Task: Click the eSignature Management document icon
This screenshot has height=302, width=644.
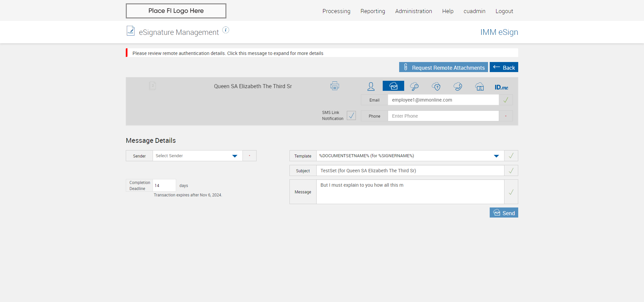Action: click(130, 31)
